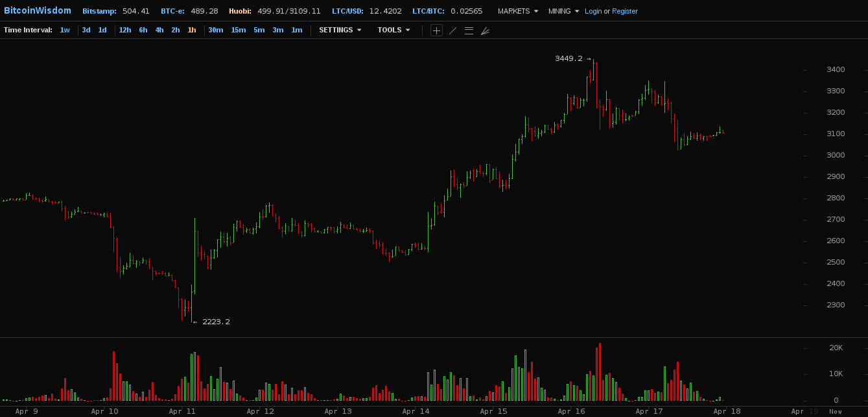Viewport: 868px width, 417px height.
Task: Switch time interval to 1w
Action: [65, 30]
